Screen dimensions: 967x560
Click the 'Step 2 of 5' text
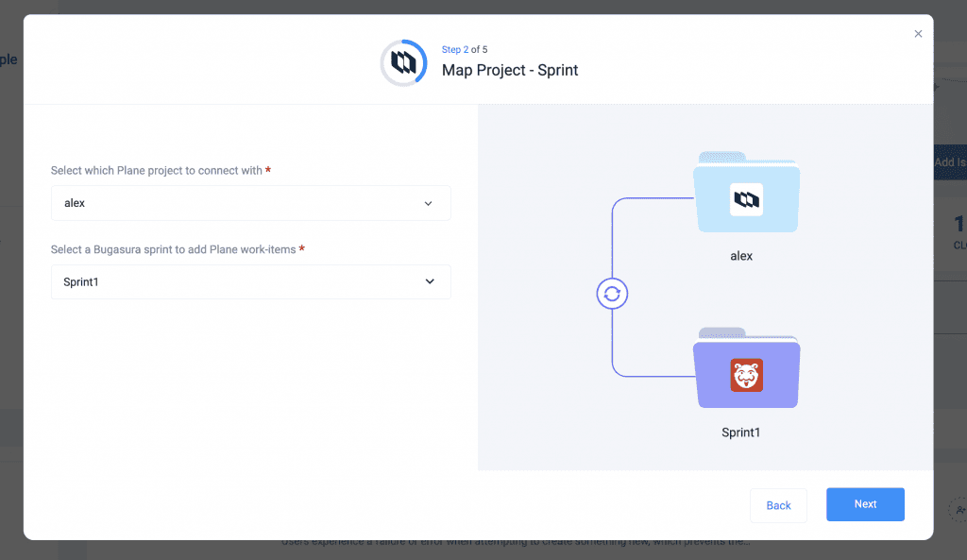pyautogui.click(x=465, y=49)
